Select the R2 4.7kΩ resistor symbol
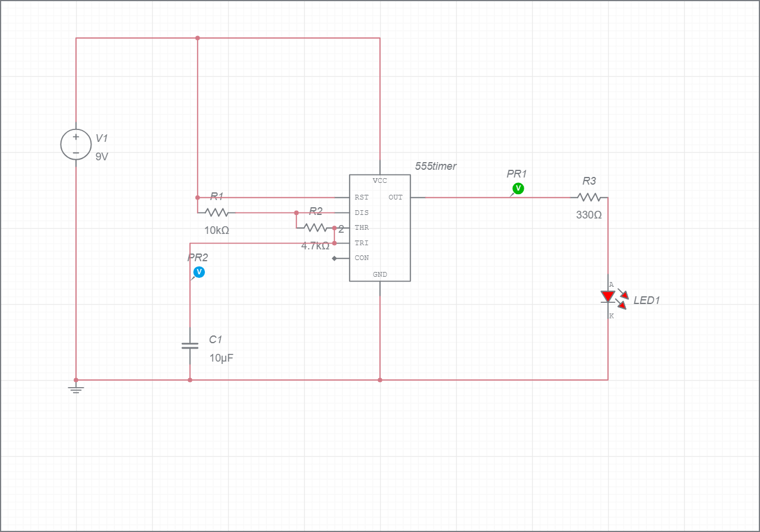Image resolution: width=760 pixels, height=532 pixels. pos(315,227)
